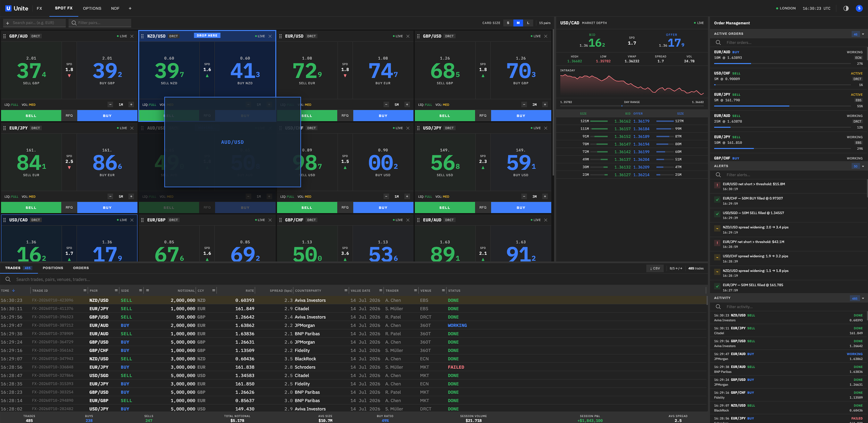Click BUY on the EUR/USD card
Viewport: 868px width, 423px height.
(x=383, y=116)
